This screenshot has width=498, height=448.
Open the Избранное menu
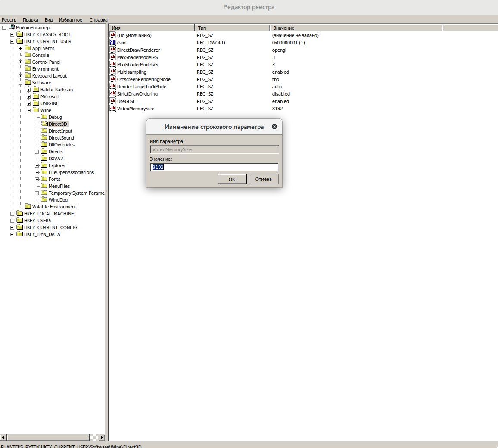point(71,20)
